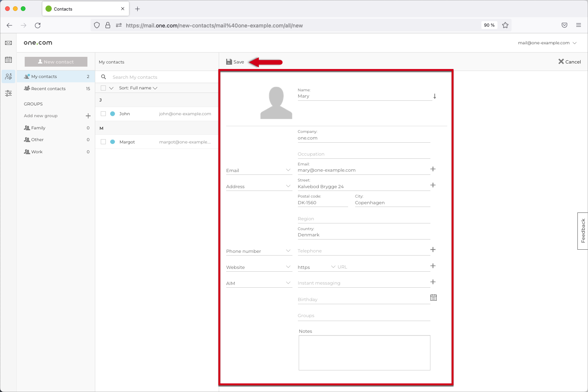
Task: Open the Birthday calendar picker icon
Action: pyautogui.click(x=433, y=298)
